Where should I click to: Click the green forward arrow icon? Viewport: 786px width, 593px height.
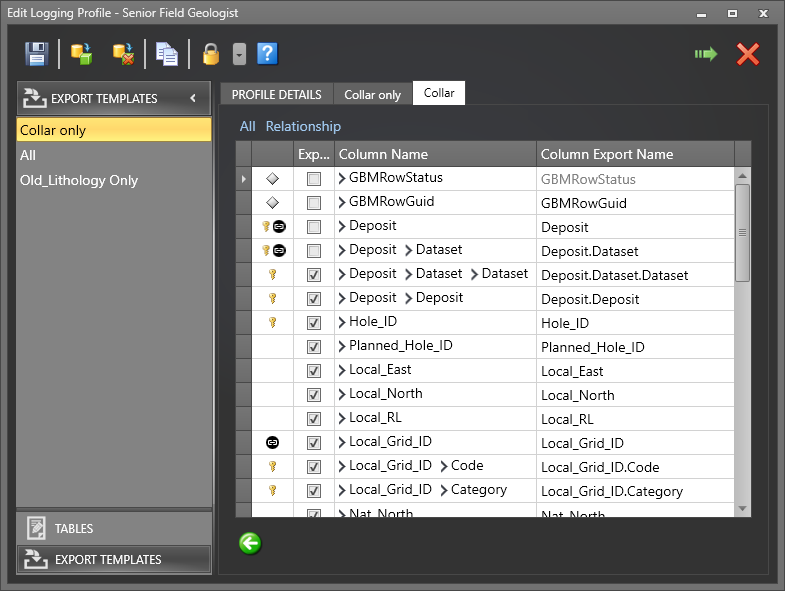(706, 54)
